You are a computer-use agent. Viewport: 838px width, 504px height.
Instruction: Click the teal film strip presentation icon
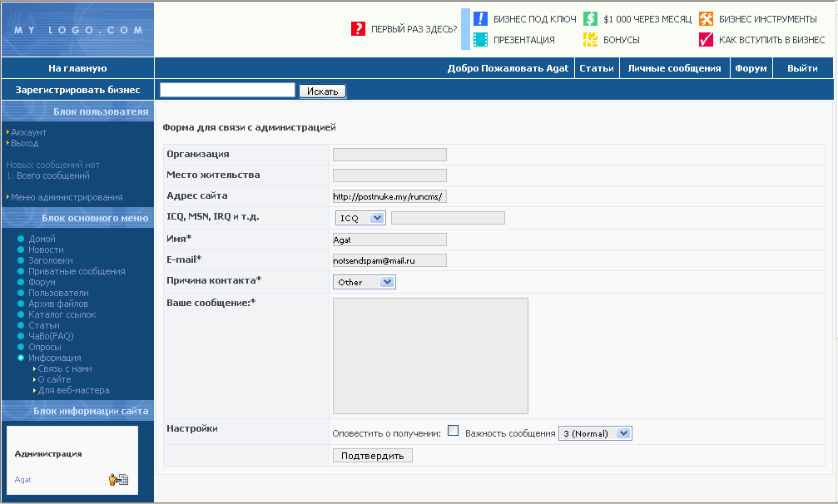480,40
